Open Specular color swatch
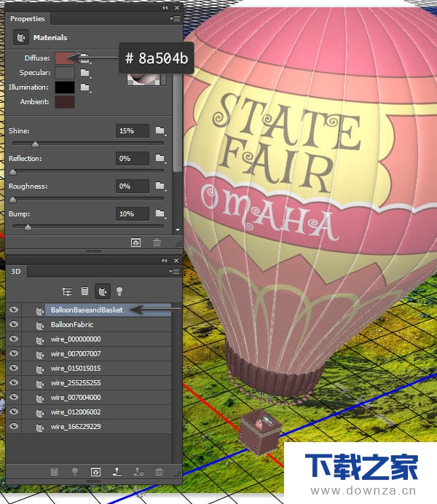The height and width of the screenshot is (504, 437). tap(65, 73)
